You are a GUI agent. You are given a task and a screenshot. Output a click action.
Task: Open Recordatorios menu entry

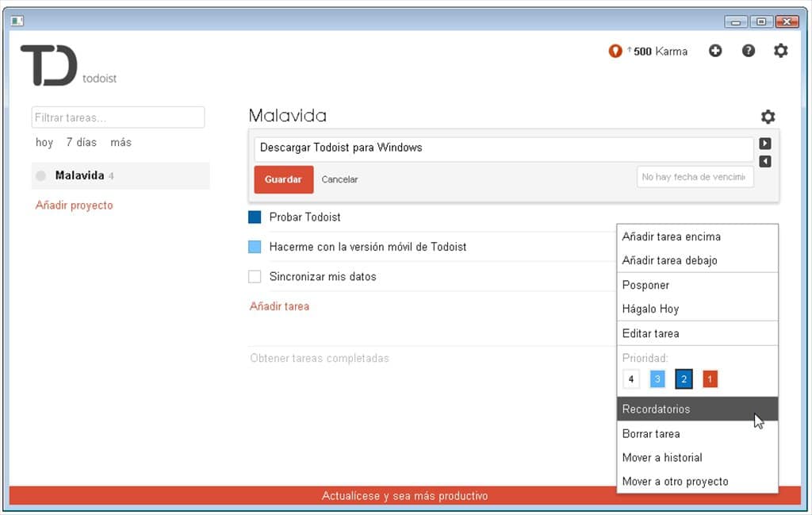(697, 409)
